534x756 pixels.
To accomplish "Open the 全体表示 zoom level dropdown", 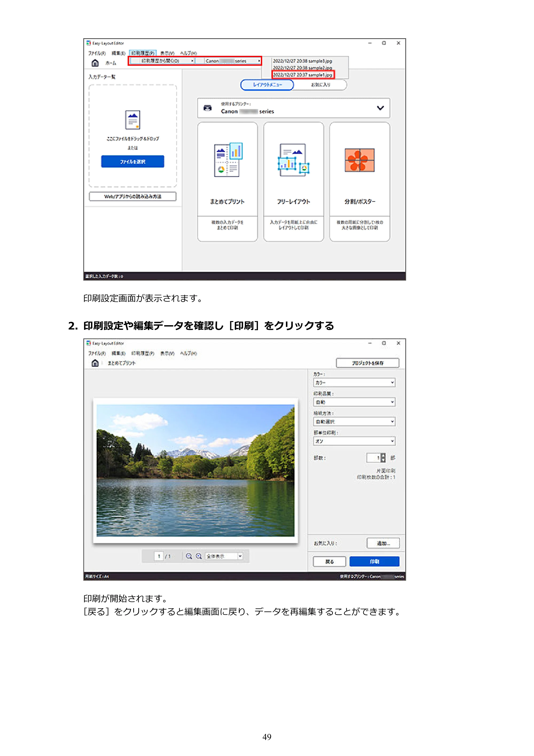I will pyautogui.click(x=224, y=556).
